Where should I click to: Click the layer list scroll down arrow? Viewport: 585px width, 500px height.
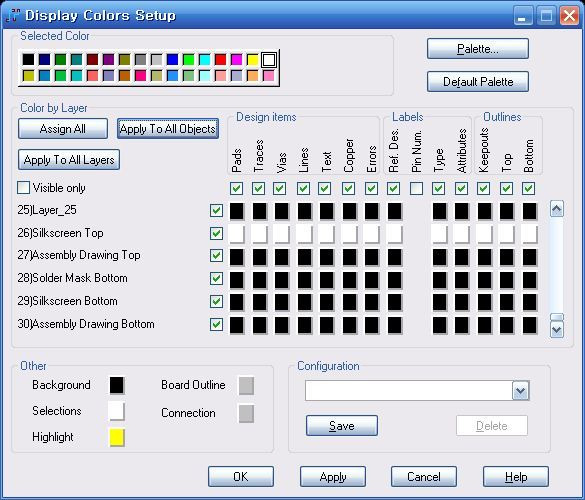(x=557, y=330)
